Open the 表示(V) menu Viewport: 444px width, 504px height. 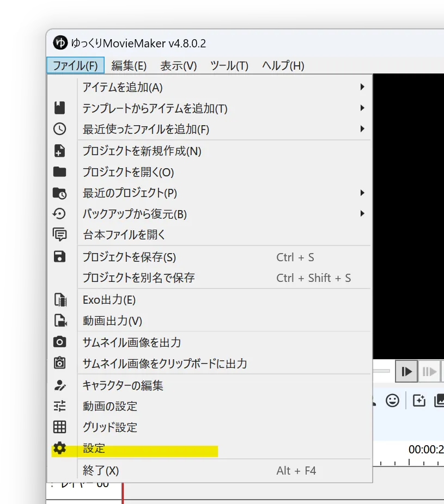179,65
